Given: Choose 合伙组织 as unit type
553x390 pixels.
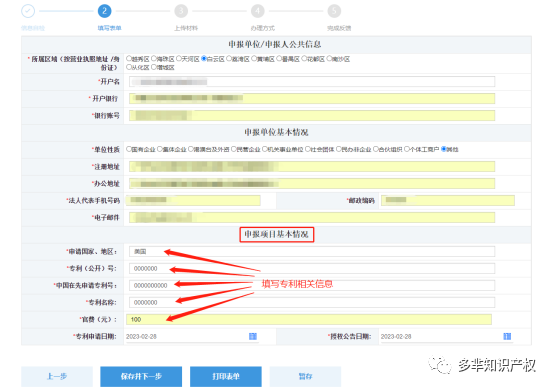Looking at the screenshot, I should pos(376,149).
